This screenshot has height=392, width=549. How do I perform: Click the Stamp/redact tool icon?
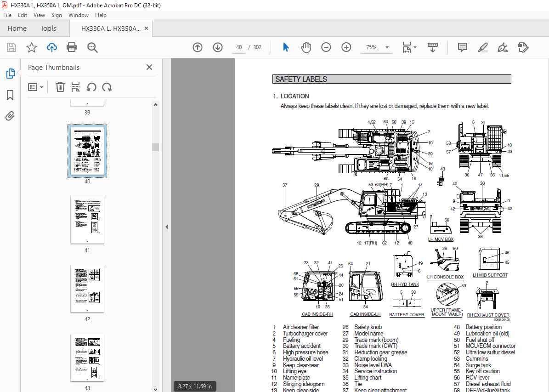[523, 47]
